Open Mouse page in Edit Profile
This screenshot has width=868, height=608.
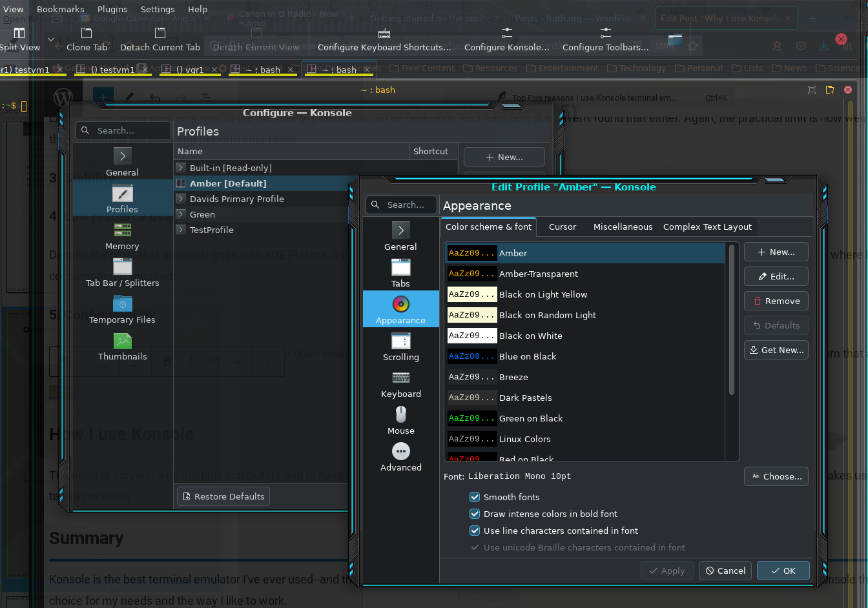(x=400, y=420)
